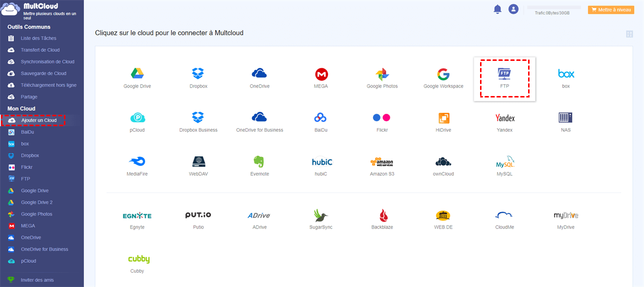Open Liste des Tâches in sidebar
The height and width of the screenshot is (287, 644).
tap(38, 38)
